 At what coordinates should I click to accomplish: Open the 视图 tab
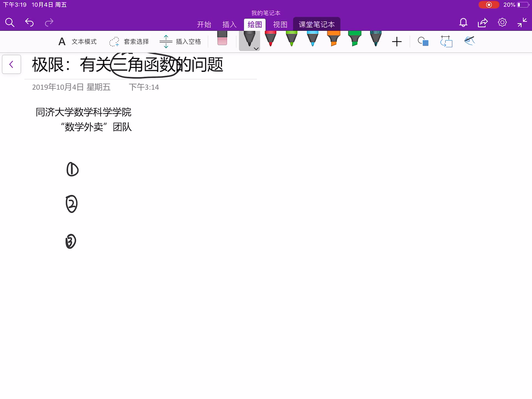coord(280,25)
